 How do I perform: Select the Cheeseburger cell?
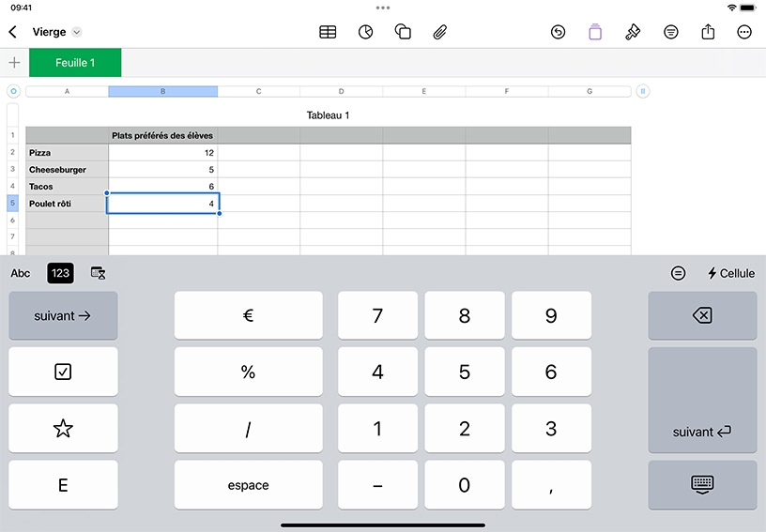point(67,170)
